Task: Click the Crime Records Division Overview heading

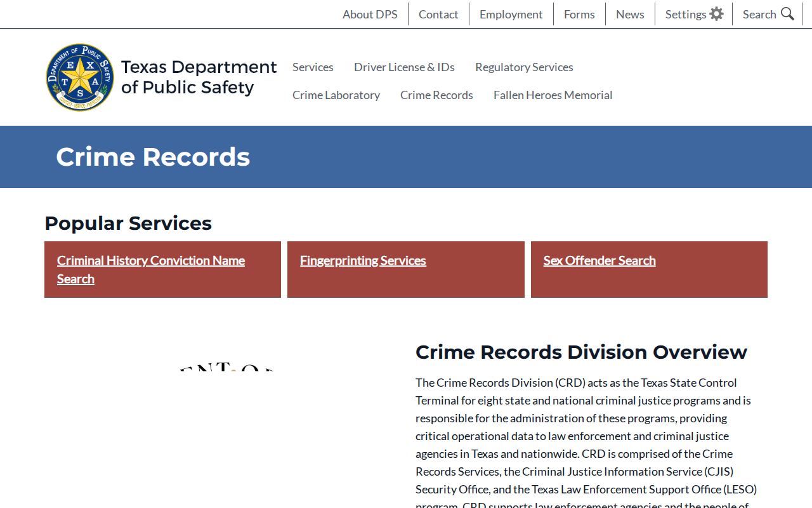Action: tap(581, 352)
